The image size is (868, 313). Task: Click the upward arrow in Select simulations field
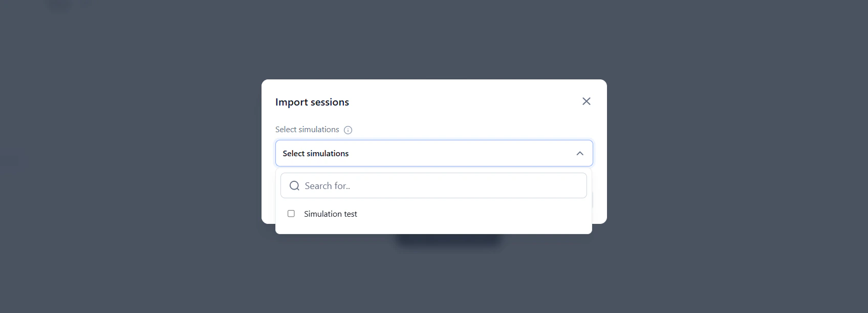(x=580, y=153)
